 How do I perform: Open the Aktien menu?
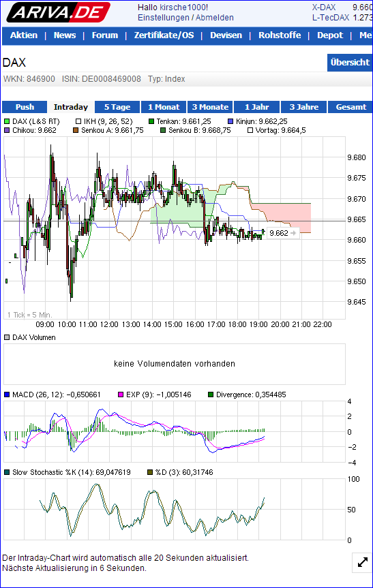click(24, 35)
